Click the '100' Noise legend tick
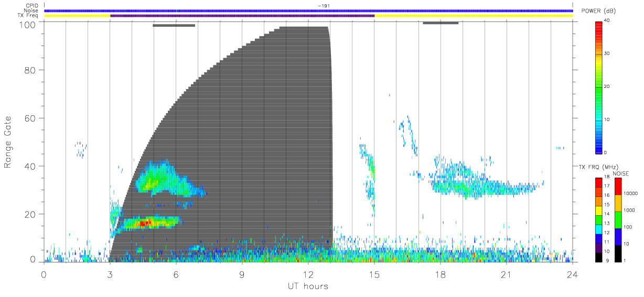Viewport: 644px width, 297px height. (x=629, y=227)
